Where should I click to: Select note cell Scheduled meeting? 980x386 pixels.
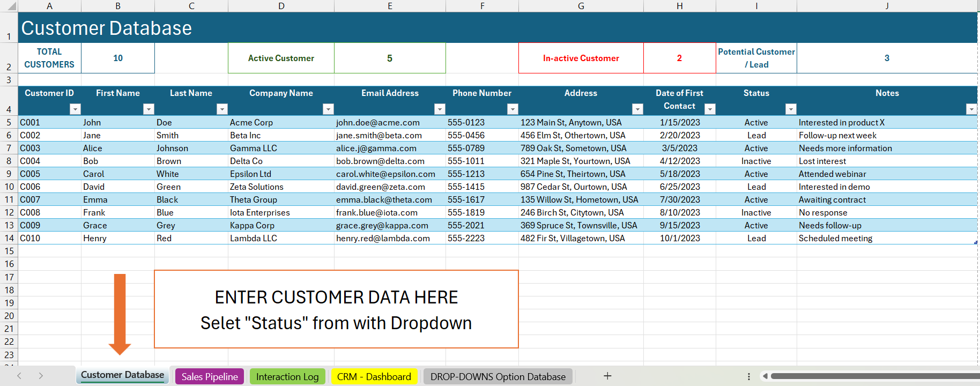pos(887,238)
